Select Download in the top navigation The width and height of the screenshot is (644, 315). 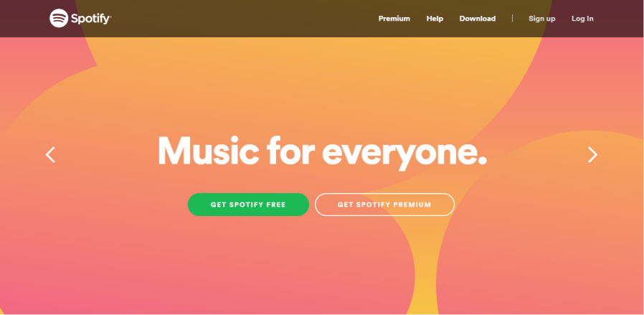point(477,19)
